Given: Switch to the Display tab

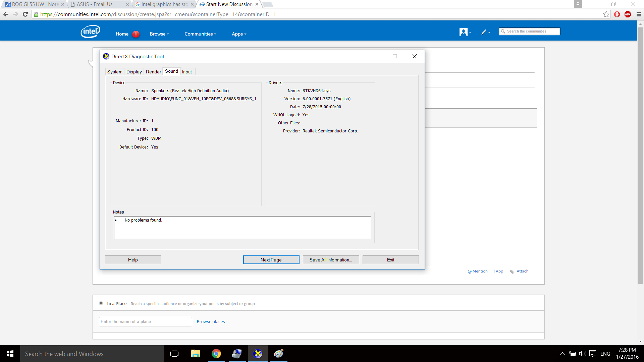Looking at the screenshot, I should (x=134, y=72).
